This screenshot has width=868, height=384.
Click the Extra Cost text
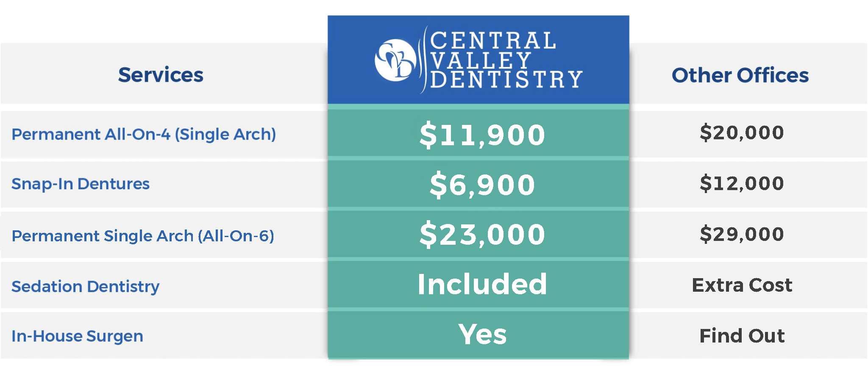coord(742,285)
